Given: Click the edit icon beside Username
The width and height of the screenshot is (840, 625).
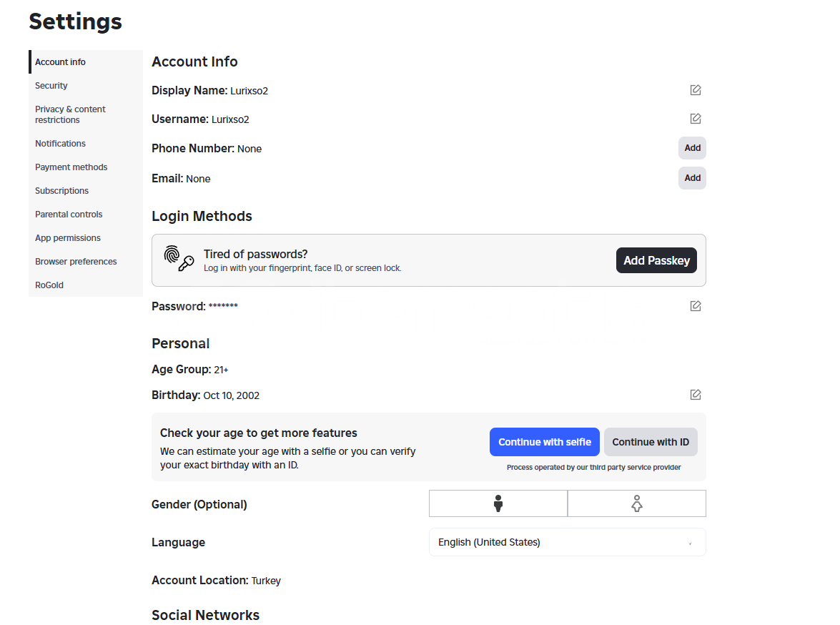Looking at the screenshot, I should click(x=696, y=119).
